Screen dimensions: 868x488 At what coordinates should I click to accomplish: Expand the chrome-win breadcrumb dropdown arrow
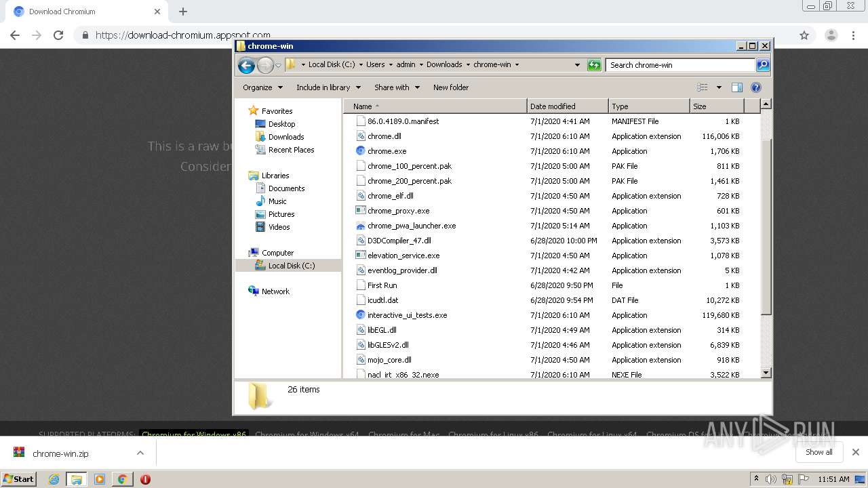(x=517, y=65)
